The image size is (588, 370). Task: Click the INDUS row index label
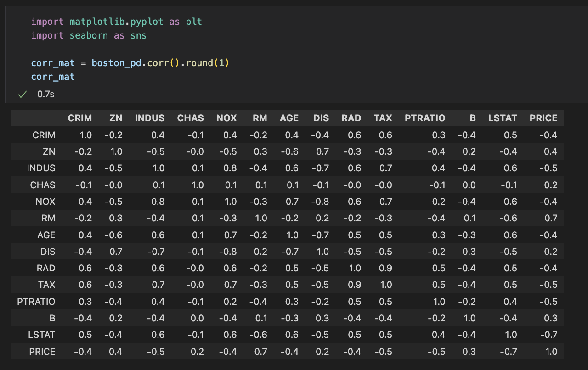click(41, 168)
